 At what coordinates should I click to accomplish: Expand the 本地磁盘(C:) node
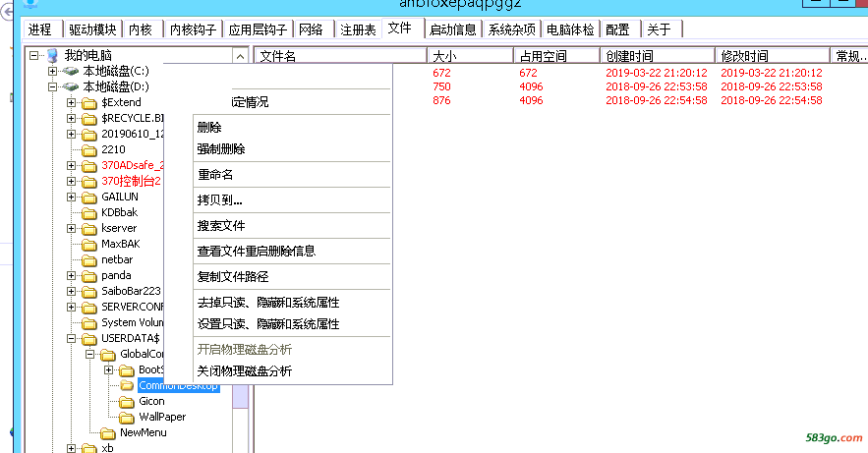click(52, 71)
